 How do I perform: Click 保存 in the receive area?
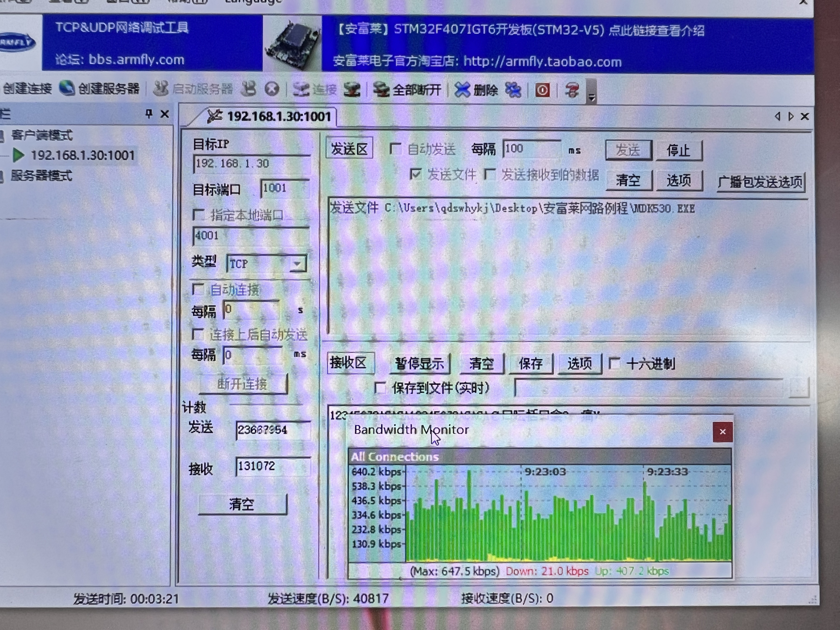tap(531, 364)
